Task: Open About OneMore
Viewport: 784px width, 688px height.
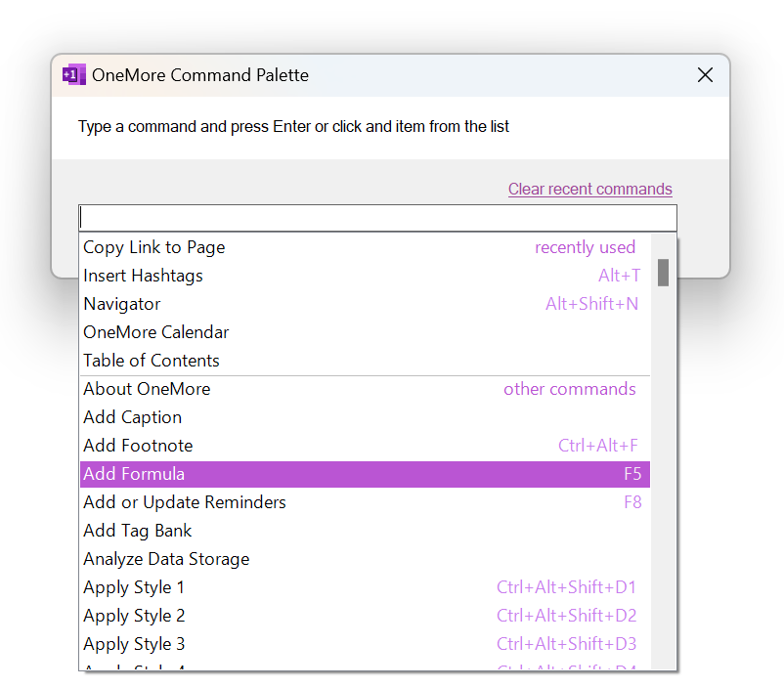Action: tap(146, 389)
